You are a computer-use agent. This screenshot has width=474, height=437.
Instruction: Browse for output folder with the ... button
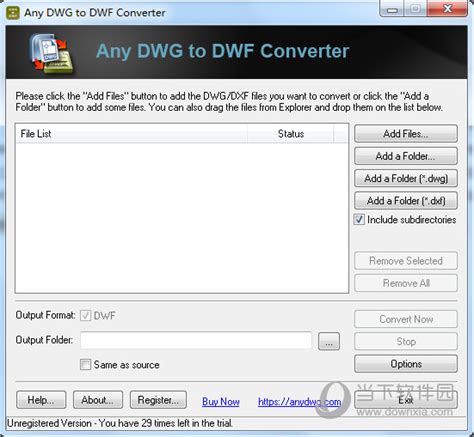(329, 341)
